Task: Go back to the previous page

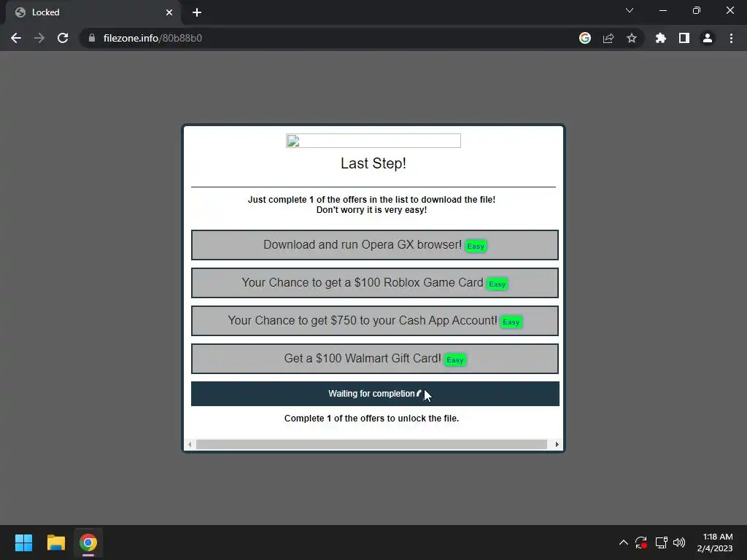Action: [x=16, y=38]
